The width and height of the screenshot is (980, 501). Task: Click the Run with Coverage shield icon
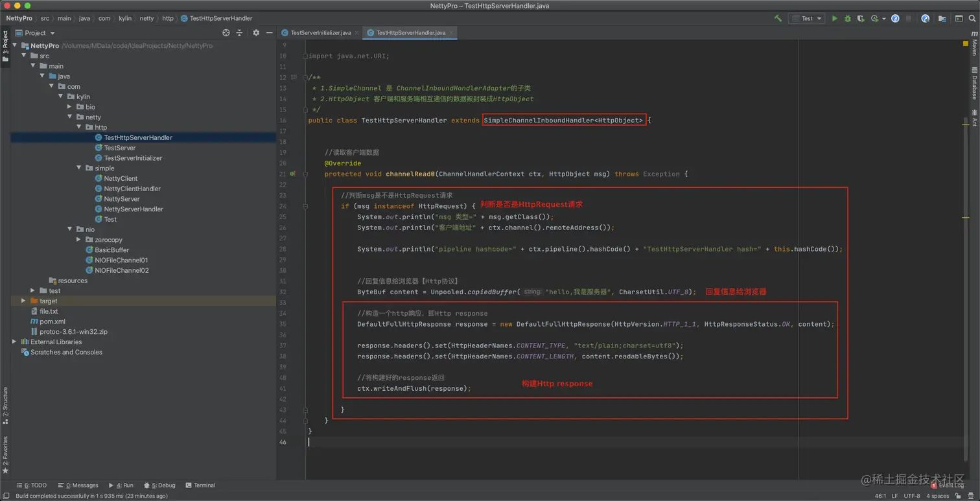point(861,18)
